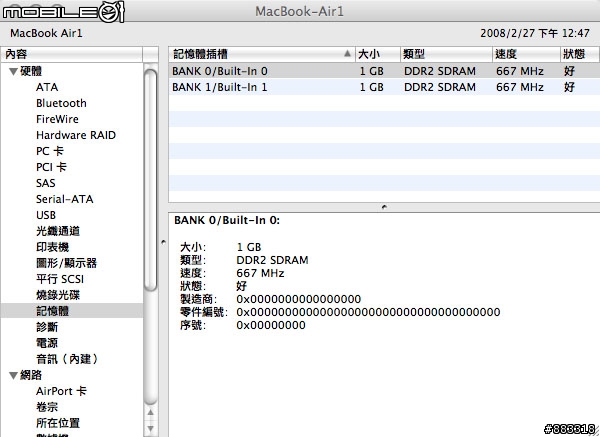This screenshot has height=437, width=600.
Task: Select PCI 卡 in the sidebar
Action: pyautogui.click(x=51, y=167)
